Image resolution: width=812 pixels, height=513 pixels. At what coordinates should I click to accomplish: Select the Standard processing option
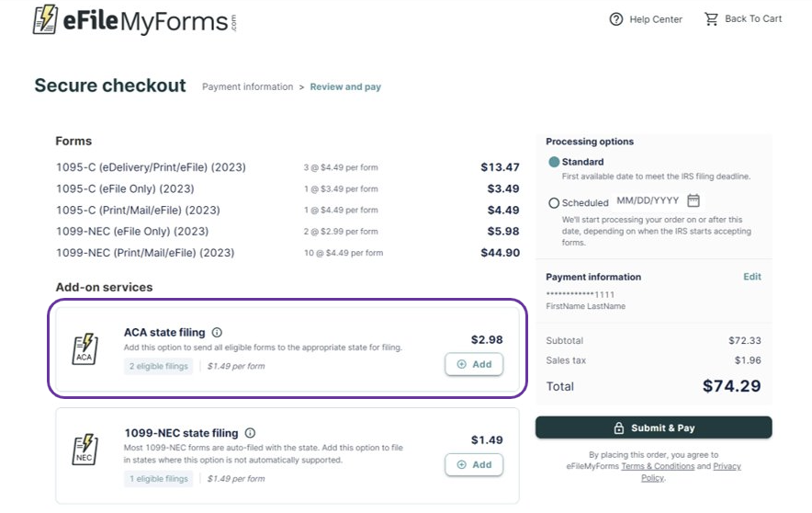click(x=554, y=162)
